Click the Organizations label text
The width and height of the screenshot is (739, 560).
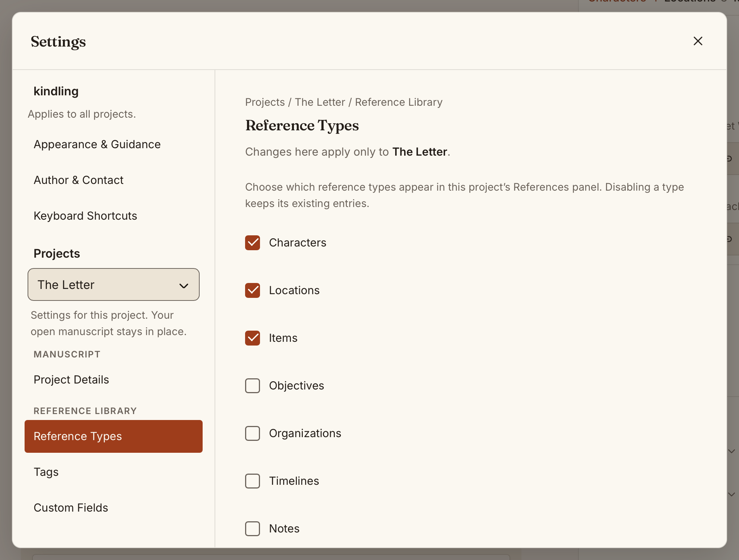(x=305, y=433)
